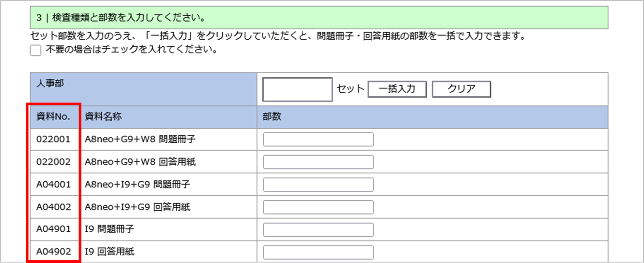Click material number A04001
This screenshot has height=263, width=644.
point(53,184)
